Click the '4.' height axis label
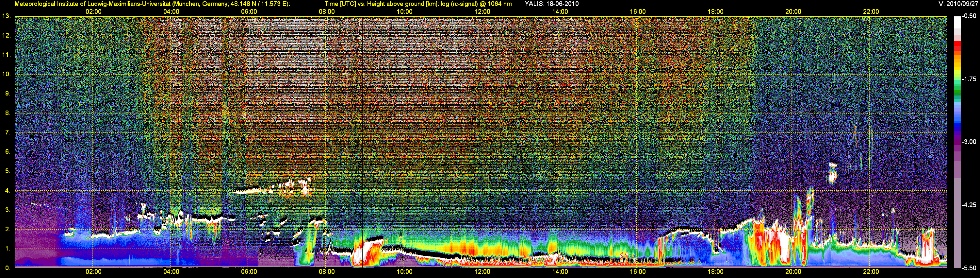 (8, 190)
